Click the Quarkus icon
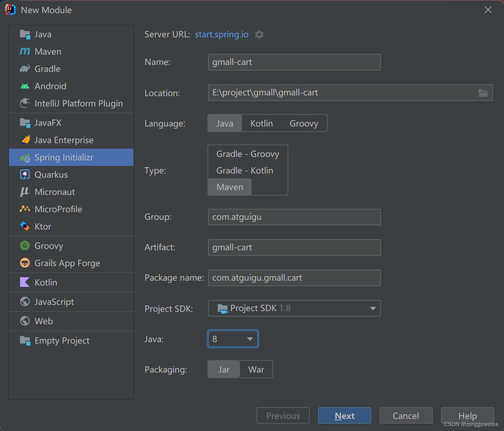 (x=25, y=175)
